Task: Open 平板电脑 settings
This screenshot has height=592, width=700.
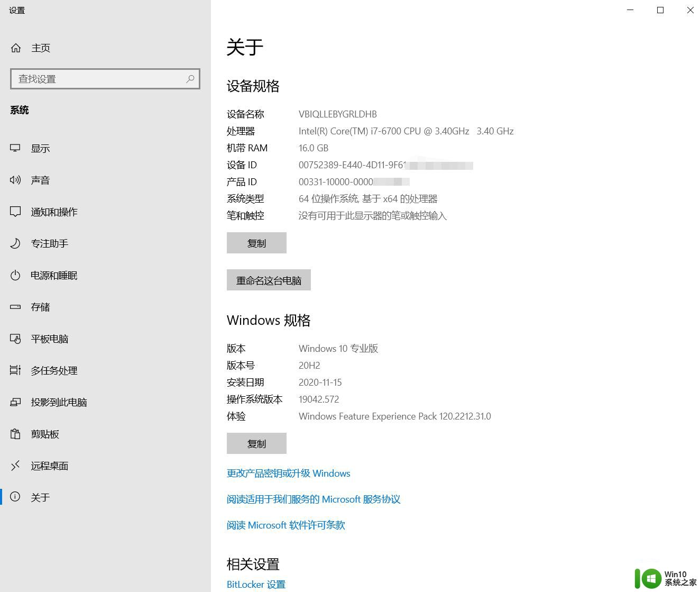Action: click(105, 339)
